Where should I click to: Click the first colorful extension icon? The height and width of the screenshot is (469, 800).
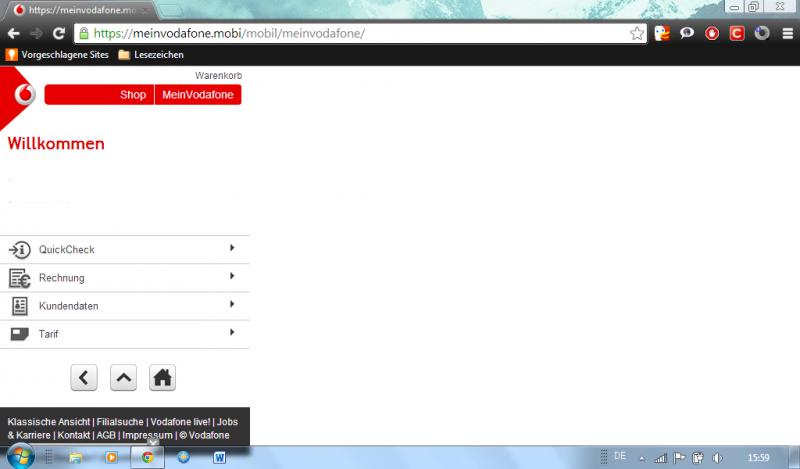point(662,34)
